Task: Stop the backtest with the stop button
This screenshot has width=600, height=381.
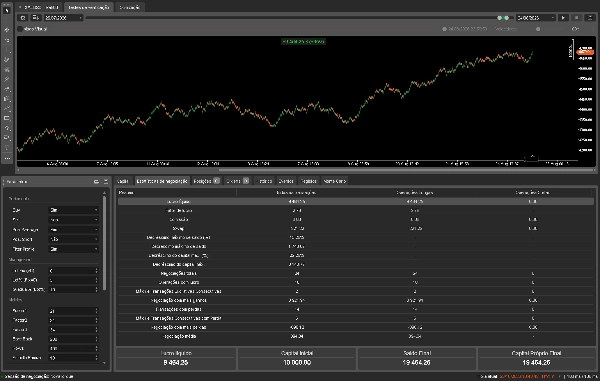Action: 577,18
